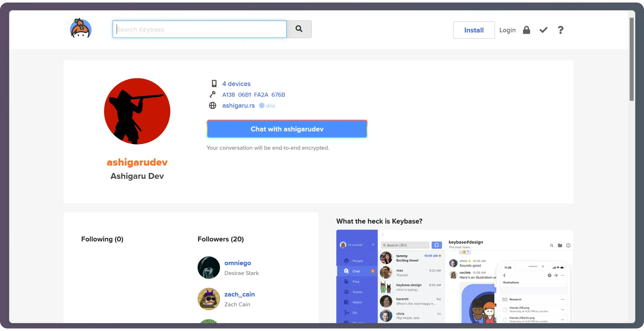Image resolution: width=644 pixels, height=331 pixels.
Task: Open PGP fingerprint A138 06B1 FA2A 676B
Action: pyautogui.click(x=254, y=95)
